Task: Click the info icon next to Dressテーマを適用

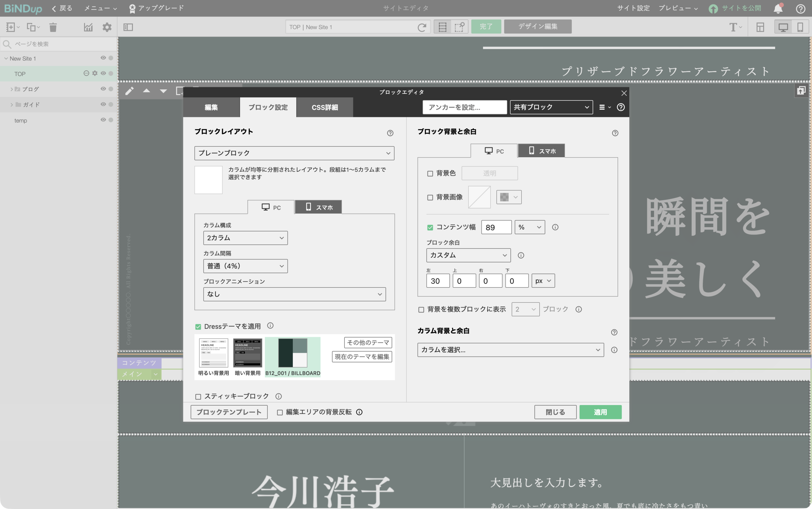Action: coord(270,325)
